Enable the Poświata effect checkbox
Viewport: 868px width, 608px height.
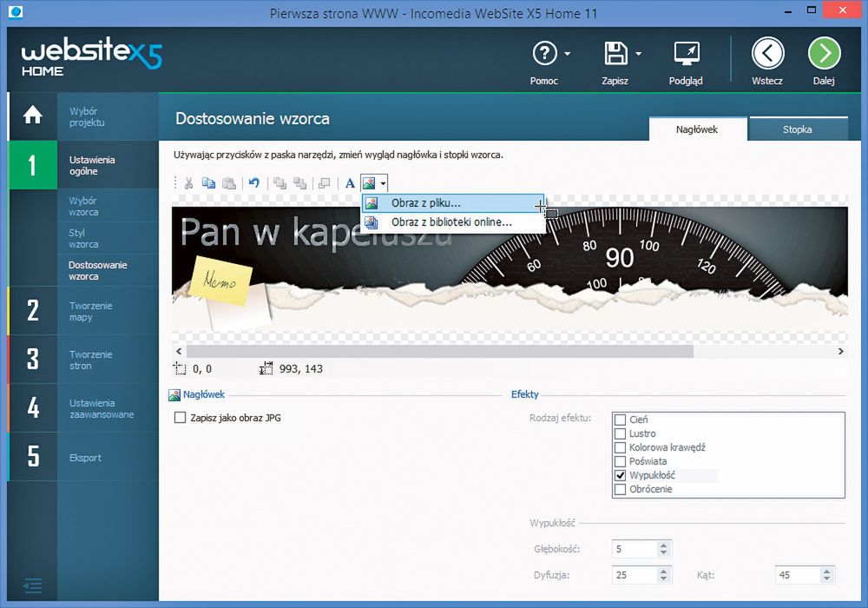[621, 461]
